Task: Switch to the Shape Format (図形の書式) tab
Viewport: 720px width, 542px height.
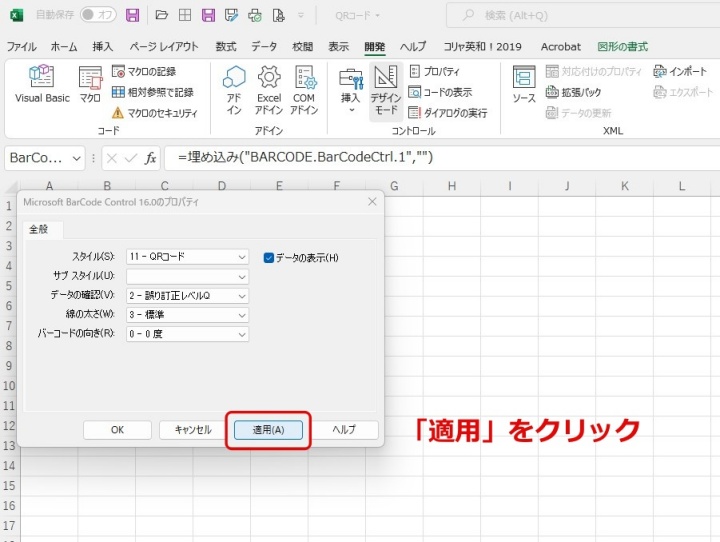Action: click(623, 47)
